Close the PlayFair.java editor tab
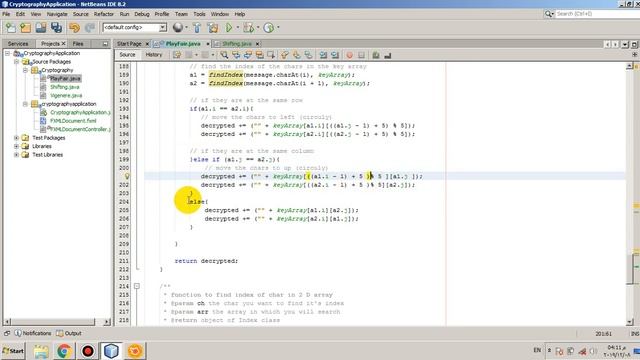 [208, 44]
